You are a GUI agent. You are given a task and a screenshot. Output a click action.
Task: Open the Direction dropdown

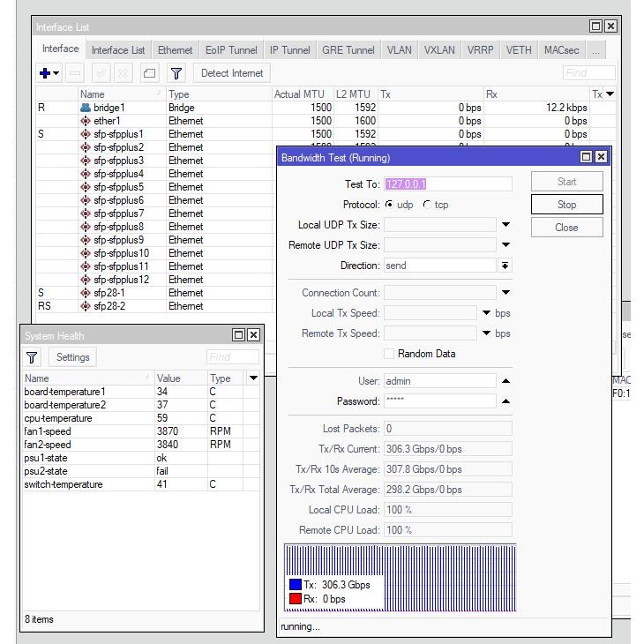(x=505, y=266)
